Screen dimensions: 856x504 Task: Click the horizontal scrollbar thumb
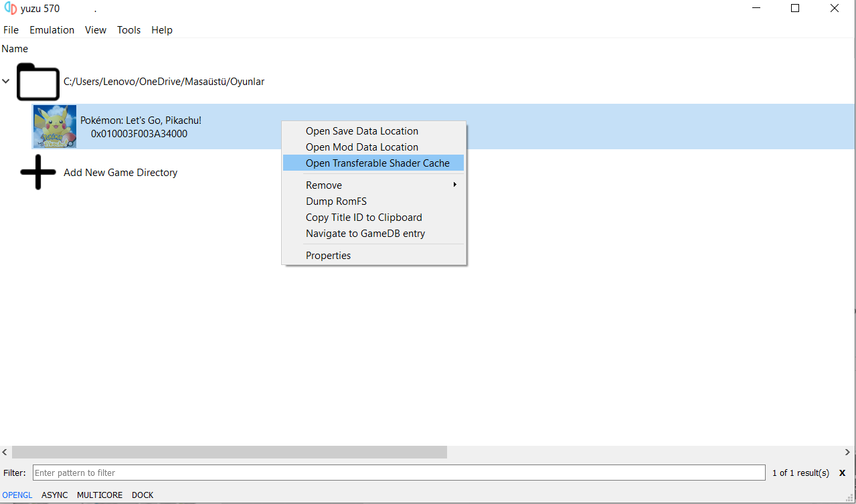pos(230,452)
